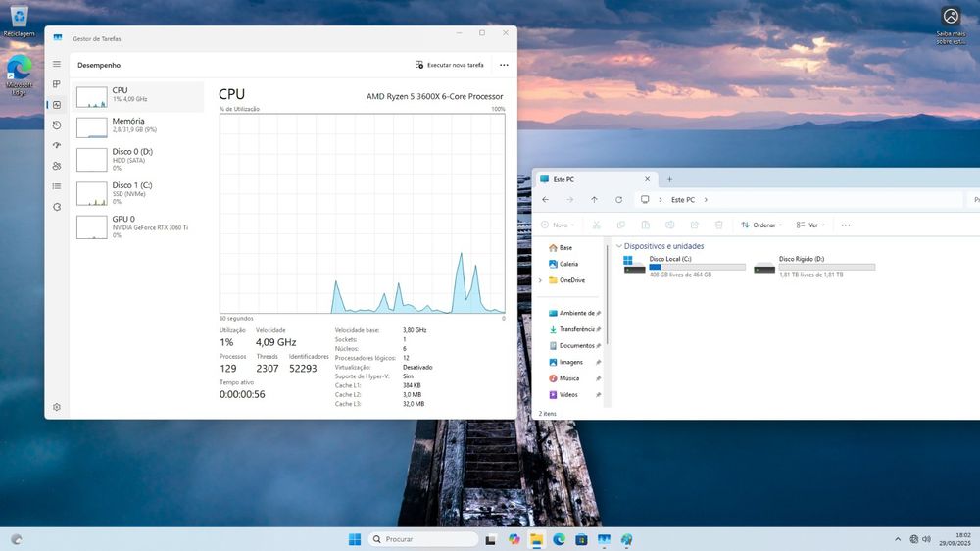Select the Disco Local (C:) drive

(684, 267)
